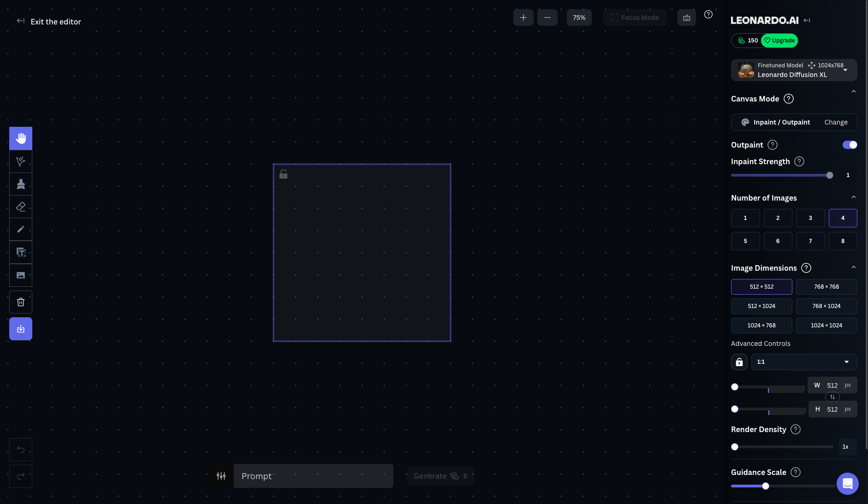Choose the Select pointer tool
868x504 pixels.
click(x=21, y=161)
